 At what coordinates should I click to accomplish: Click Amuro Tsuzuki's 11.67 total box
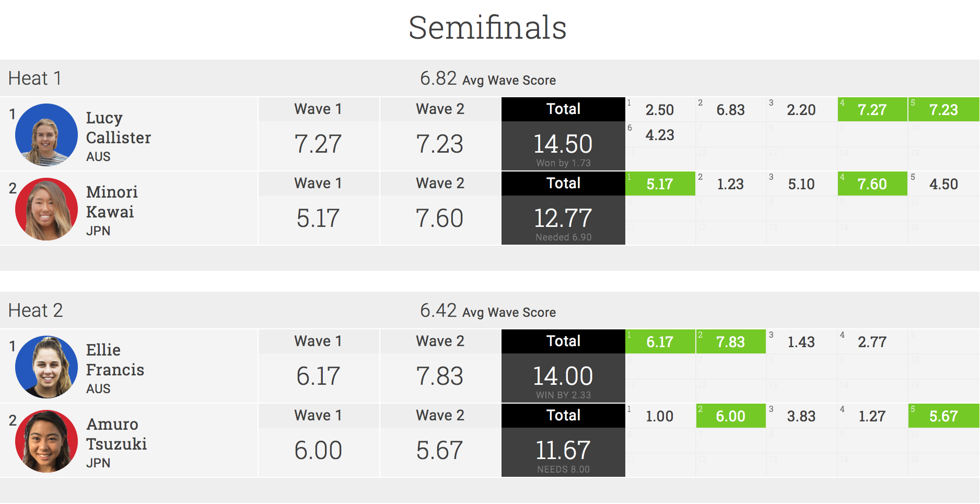(563, 451)
